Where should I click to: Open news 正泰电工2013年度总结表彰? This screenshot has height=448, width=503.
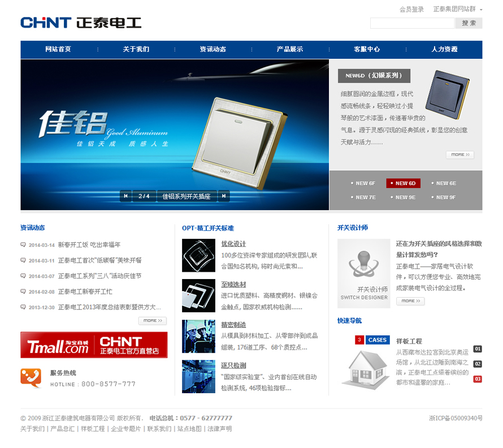pos(110,307)
